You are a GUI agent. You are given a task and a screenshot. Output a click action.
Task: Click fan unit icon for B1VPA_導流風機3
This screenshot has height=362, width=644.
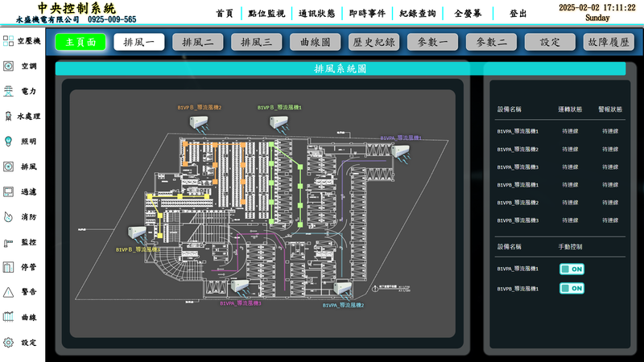click(240, 288)
